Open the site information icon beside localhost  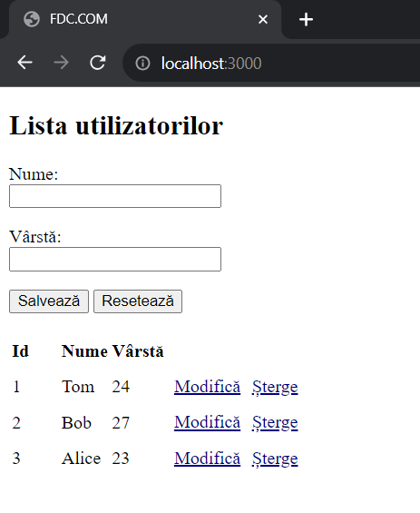(142, 64)
